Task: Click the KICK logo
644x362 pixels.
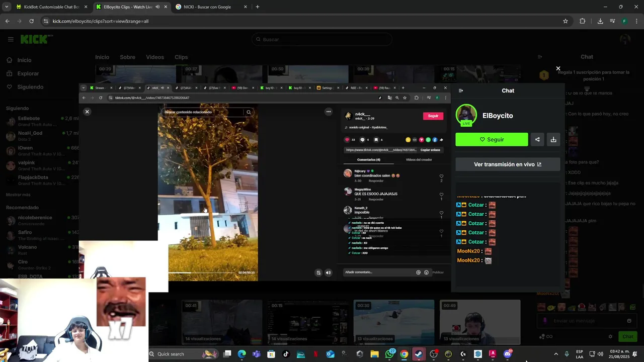Action: [x=36, y=39]
